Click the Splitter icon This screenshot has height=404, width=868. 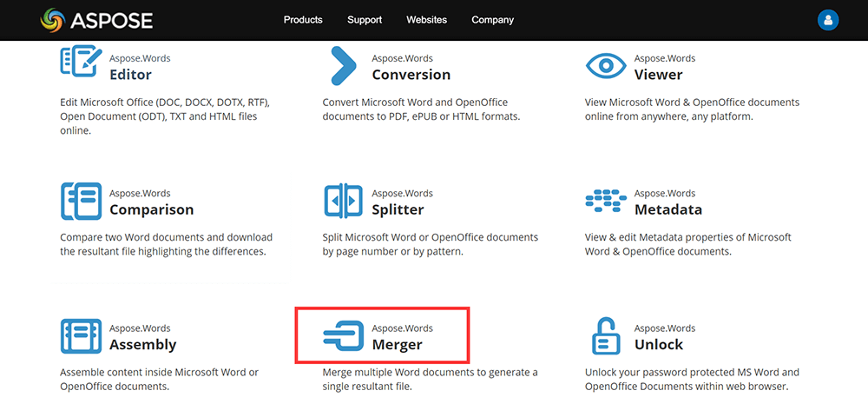(344, 201)
